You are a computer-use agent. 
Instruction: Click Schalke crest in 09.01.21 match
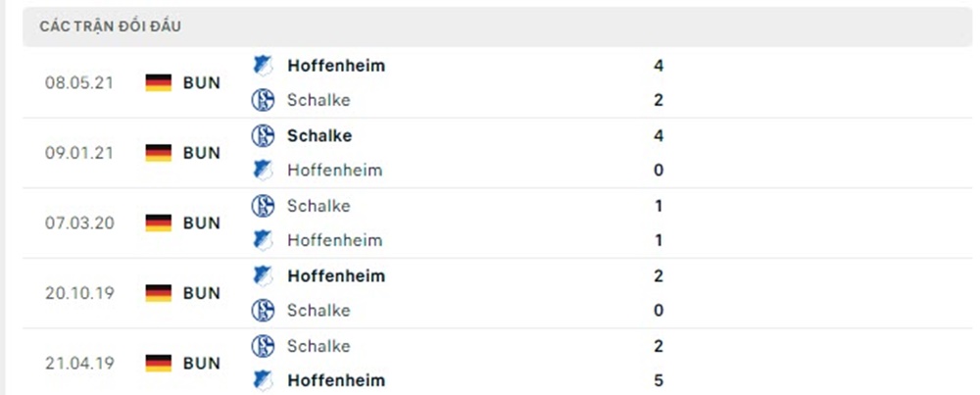click(262, 135)
